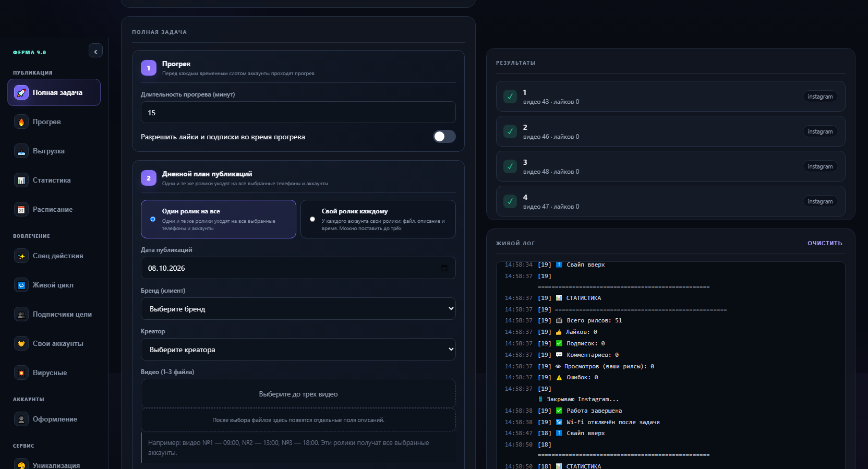Click the heart icon beside Свои аккаунты
Image resolution: width=868 pixels, height=469 pixels.
(21, 344)
